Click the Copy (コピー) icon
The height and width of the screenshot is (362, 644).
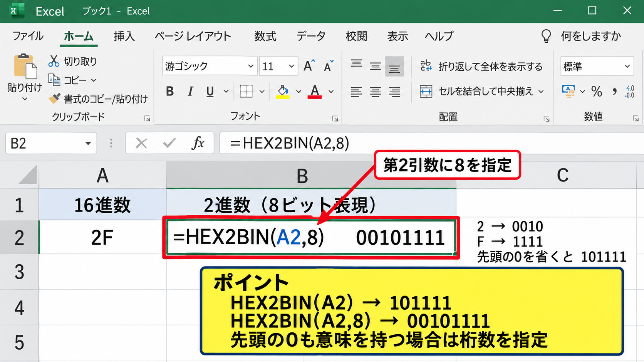pyautogui.click(x=54, y=80)
